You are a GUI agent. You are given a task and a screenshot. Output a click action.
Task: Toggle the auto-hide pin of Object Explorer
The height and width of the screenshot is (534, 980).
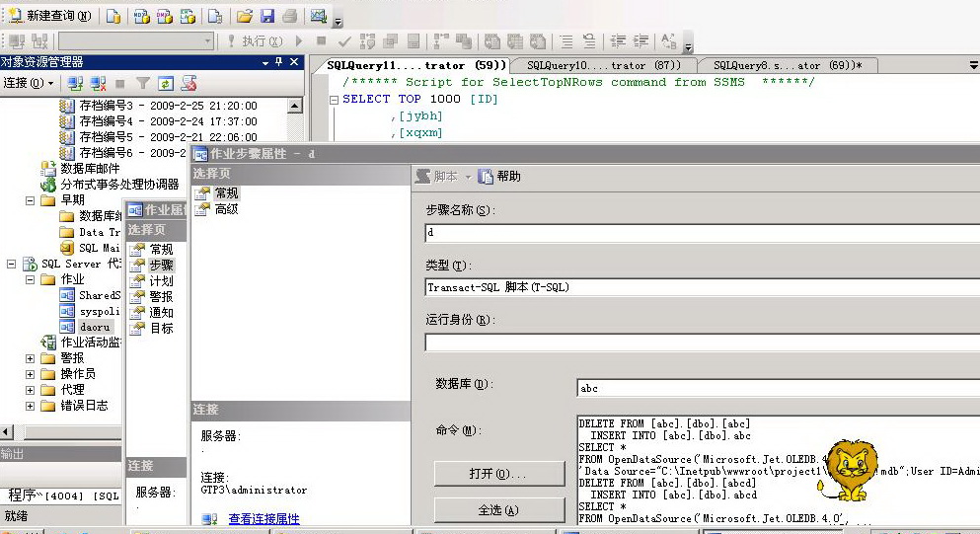point(278,62)
